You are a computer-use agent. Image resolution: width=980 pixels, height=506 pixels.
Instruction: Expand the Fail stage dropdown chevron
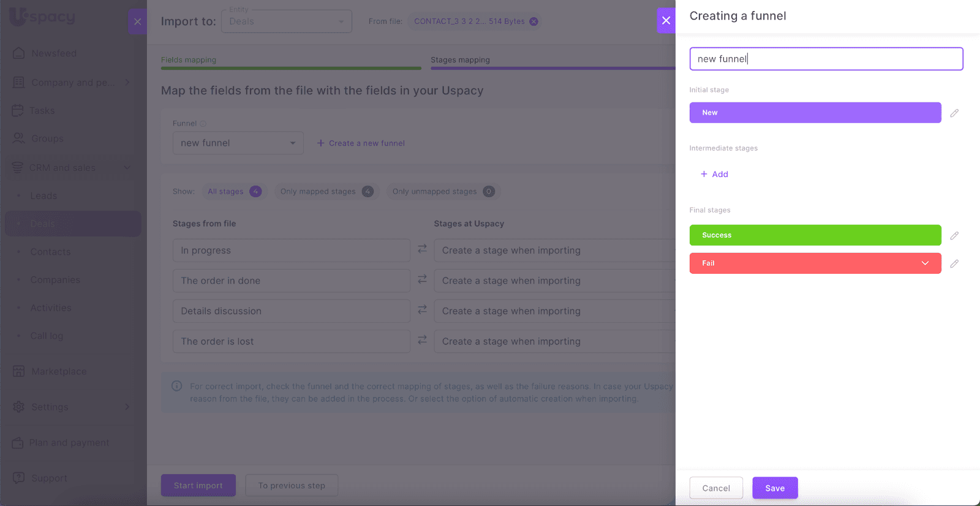pyautogui.click(x=925, y=263)
